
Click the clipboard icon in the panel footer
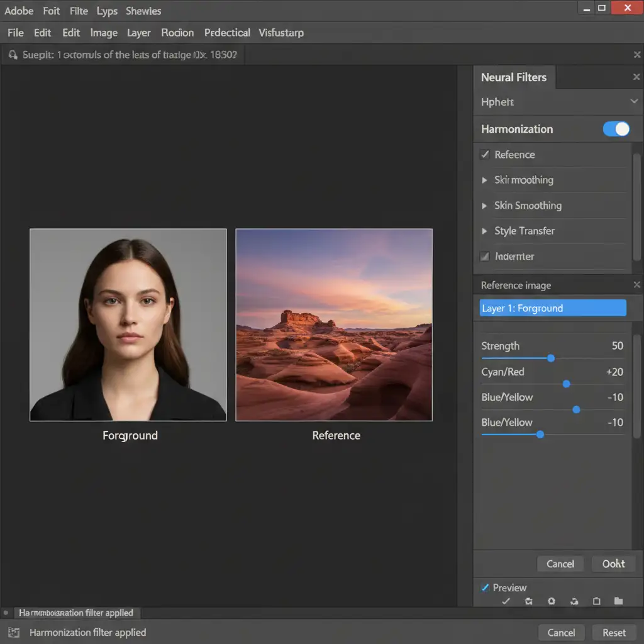point(596,601)
